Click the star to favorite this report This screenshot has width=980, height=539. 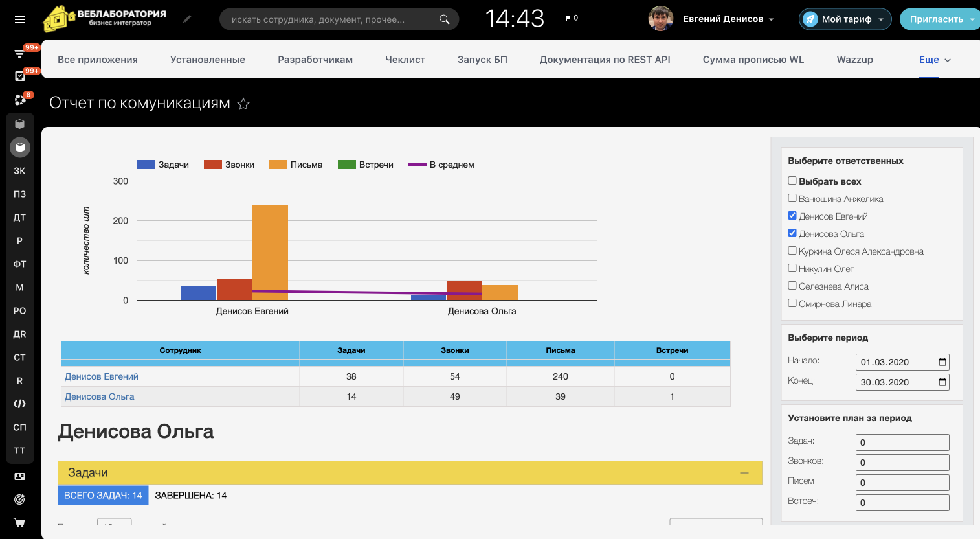(x=243, y=104)
